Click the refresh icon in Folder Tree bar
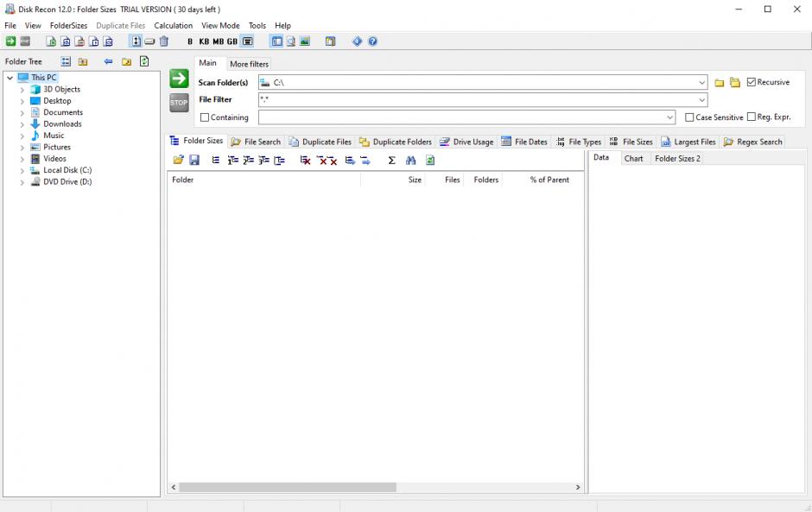The image size is (812, 512). 144,61
